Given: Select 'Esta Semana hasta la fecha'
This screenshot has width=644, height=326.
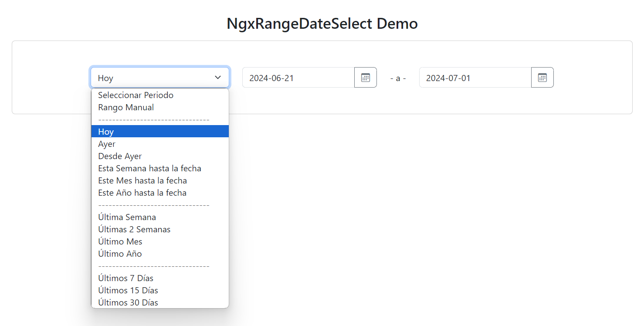Looking at the screenshot, I should pos(160,168).
